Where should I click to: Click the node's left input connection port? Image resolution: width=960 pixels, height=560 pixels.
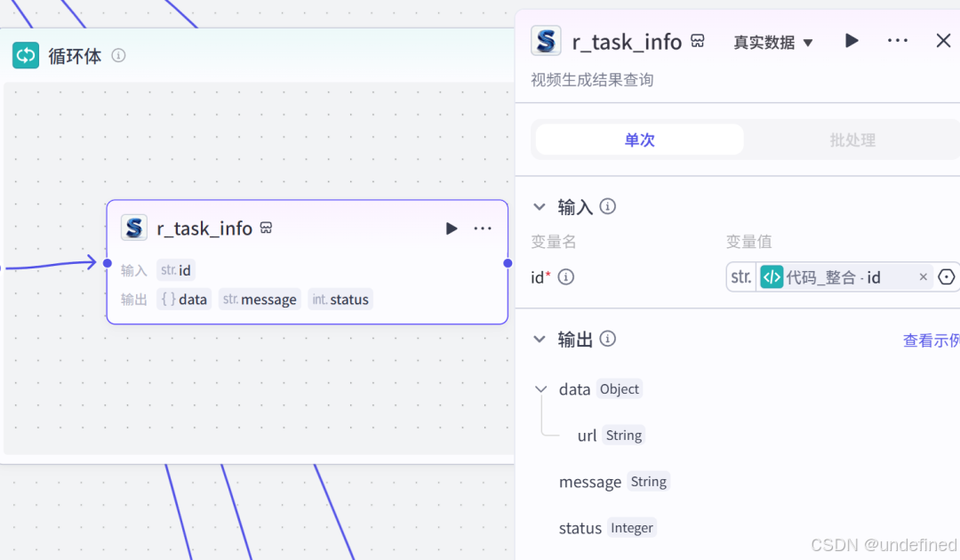[108, 263]
